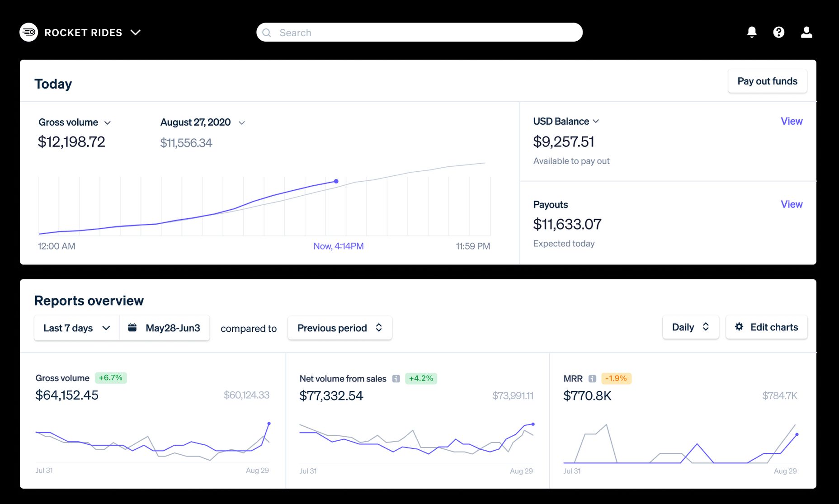Click the $77,332.54 report value
Viewport: 839px width, 504px height.
(331, 396)
